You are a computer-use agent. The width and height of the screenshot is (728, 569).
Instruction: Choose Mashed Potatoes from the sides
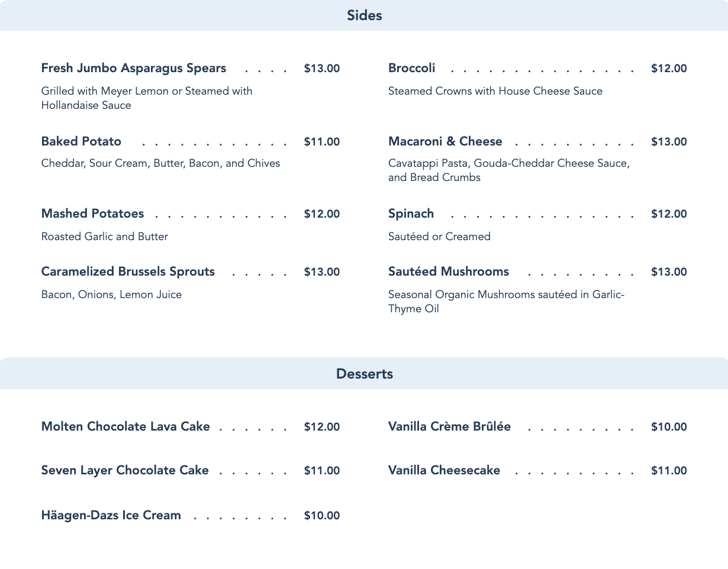[92, 214]
